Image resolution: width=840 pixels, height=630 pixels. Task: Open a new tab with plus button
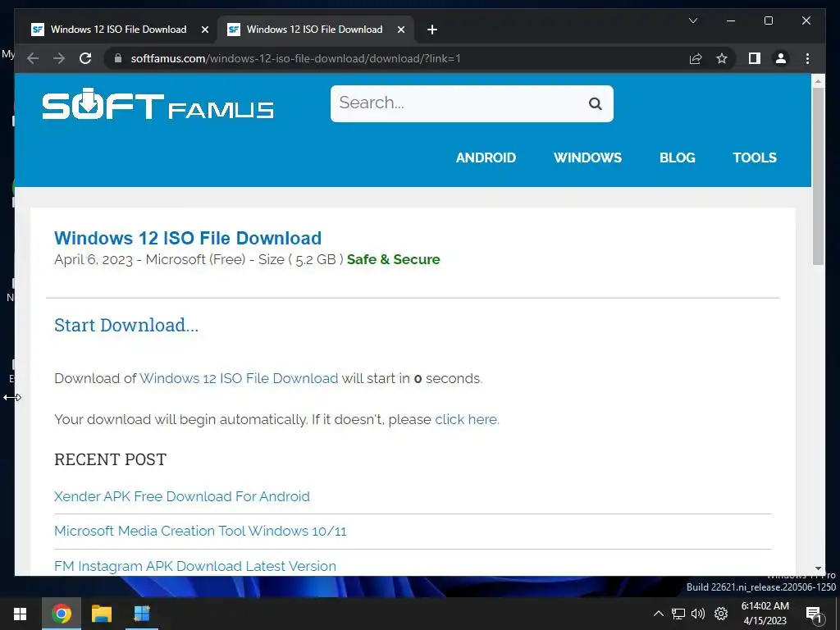click(x=432, y=30)
